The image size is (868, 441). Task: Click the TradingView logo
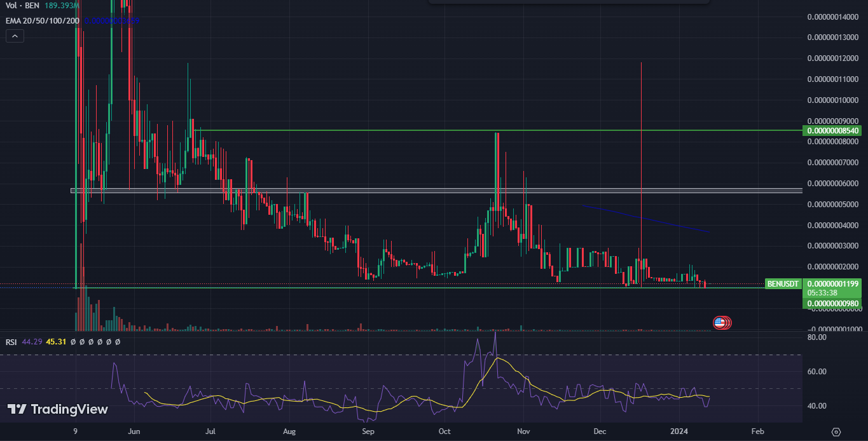[x=58, y=409]
